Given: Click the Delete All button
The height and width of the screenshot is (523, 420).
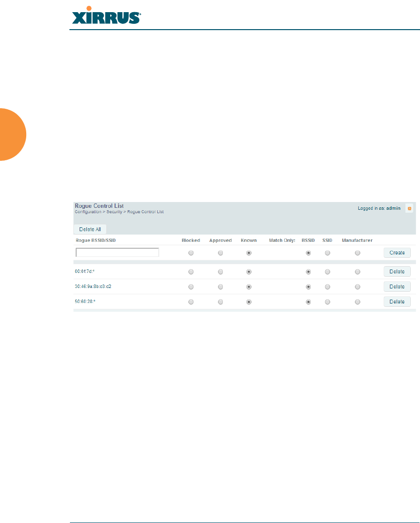Looking at the screenshot, I should tap(90, 229).
